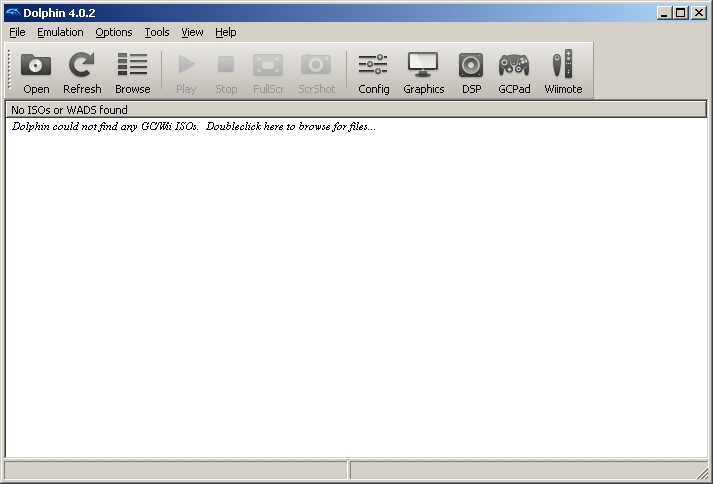Open an ISO using the Open icon
The image size is (713, 484).
36,71
